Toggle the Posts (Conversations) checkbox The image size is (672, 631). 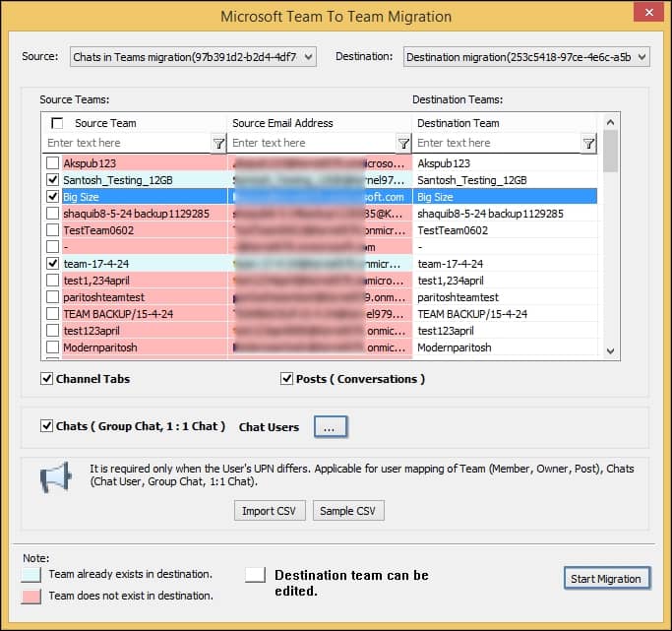point(286,379)
